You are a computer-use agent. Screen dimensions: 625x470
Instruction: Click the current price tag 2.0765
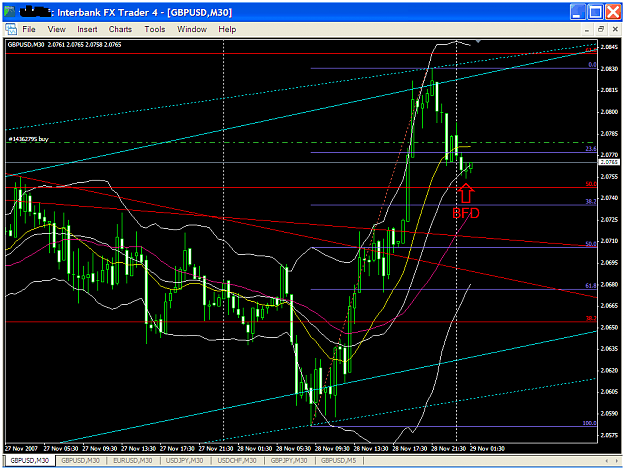(609, 162)
